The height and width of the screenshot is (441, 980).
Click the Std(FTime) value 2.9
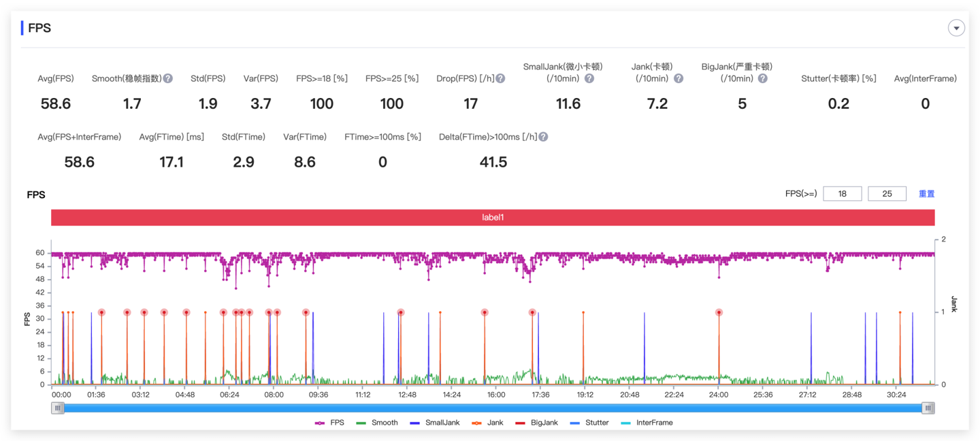coord(244,162)
